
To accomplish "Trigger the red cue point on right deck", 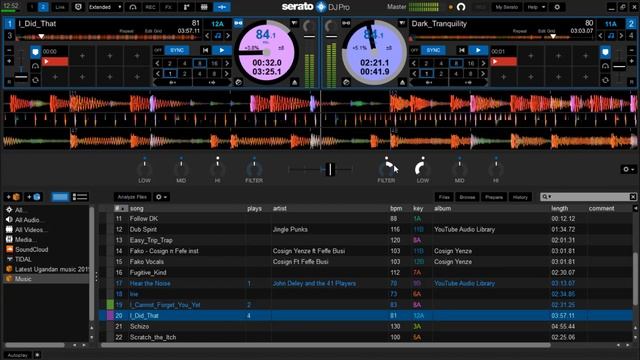I will click(504, 62).
